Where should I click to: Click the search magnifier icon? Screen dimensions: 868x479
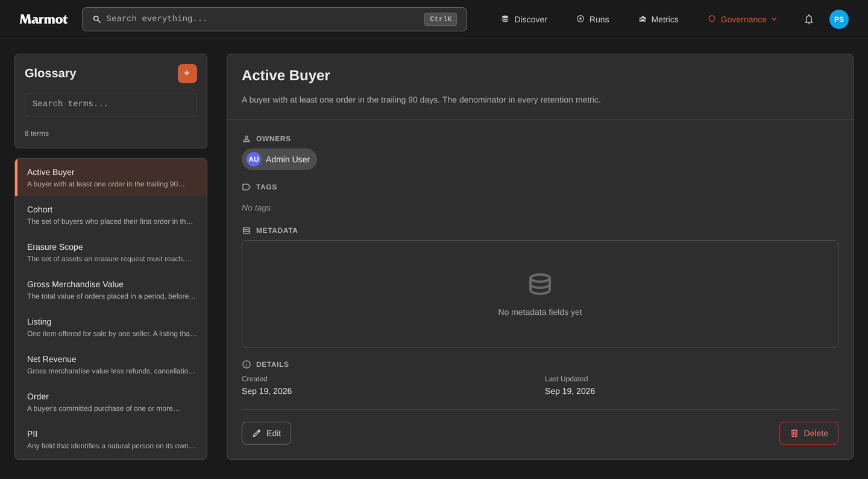(x=96, y=19)
